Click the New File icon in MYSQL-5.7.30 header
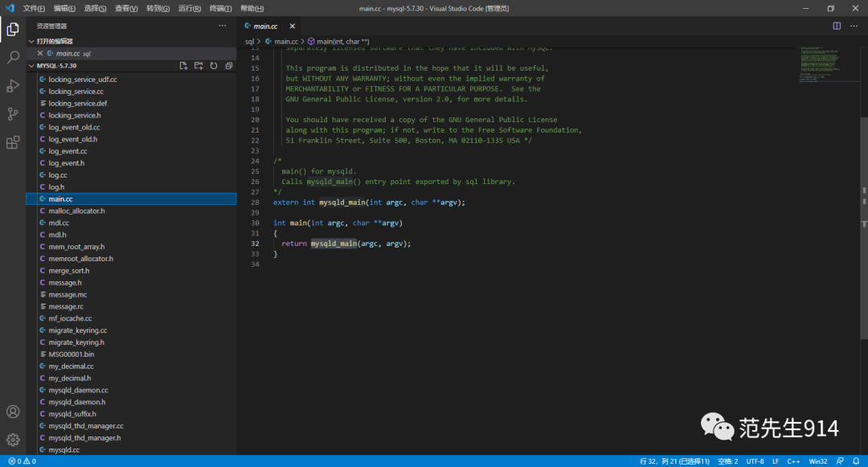Image resolution: width=868 pixels, height=467 pixels. coord(183,65)
